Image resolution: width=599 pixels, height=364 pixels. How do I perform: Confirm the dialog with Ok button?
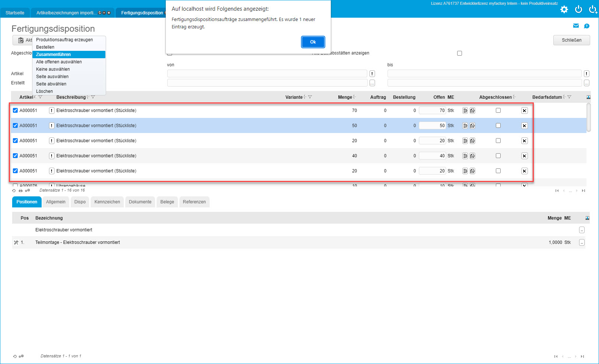click(313, 42)
